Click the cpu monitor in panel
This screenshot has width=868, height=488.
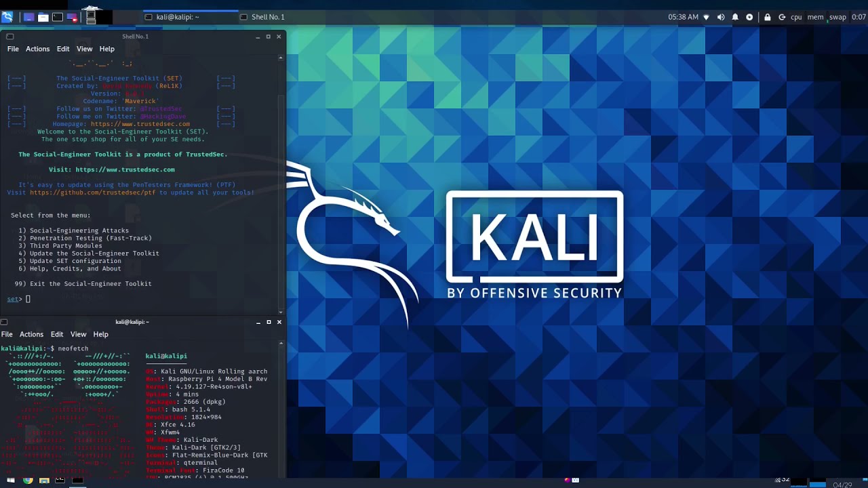(x=796, y=17)
